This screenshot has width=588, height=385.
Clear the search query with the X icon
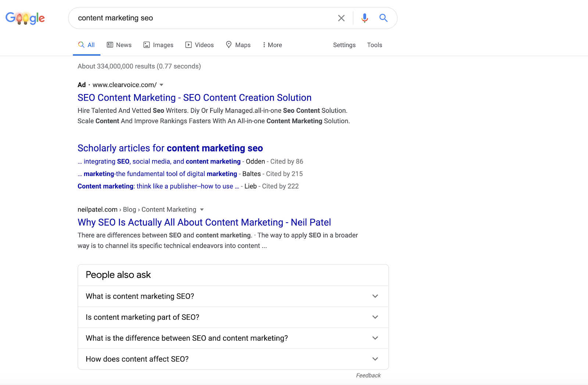(x=341, y=18)
